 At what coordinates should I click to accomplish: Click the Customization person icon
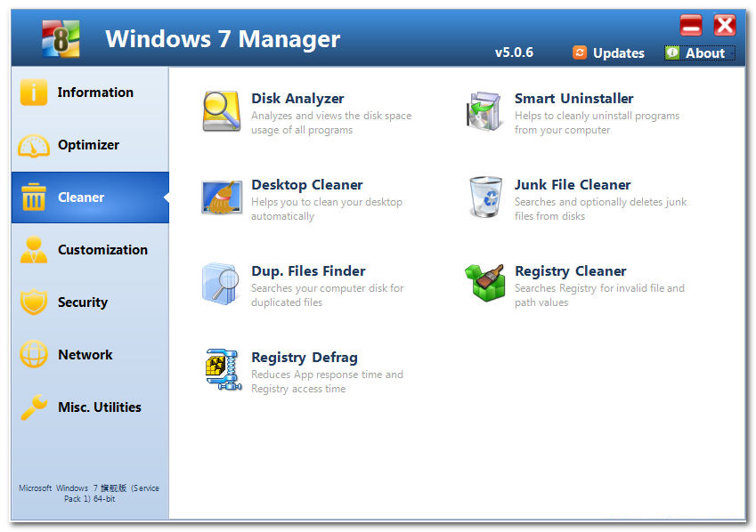click(33, 250)
